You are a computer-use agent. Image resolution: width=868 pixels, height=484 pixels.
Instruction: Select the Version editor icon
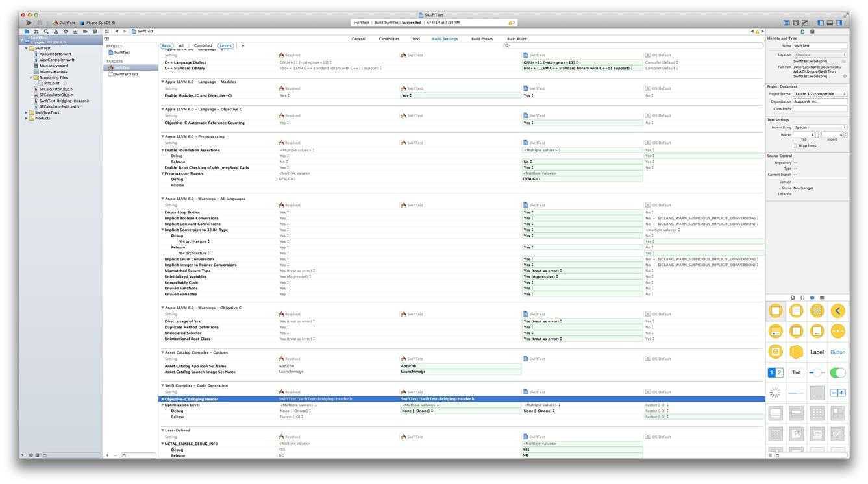pyautogui.click(x=805, y=23)
